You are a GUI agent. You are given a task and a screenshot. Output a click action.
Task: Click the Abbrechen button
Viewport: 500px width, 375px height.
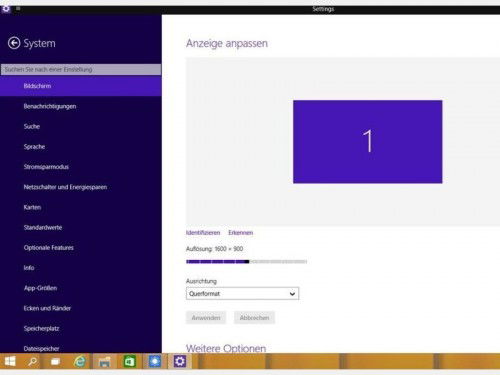[x=254, y=318]
